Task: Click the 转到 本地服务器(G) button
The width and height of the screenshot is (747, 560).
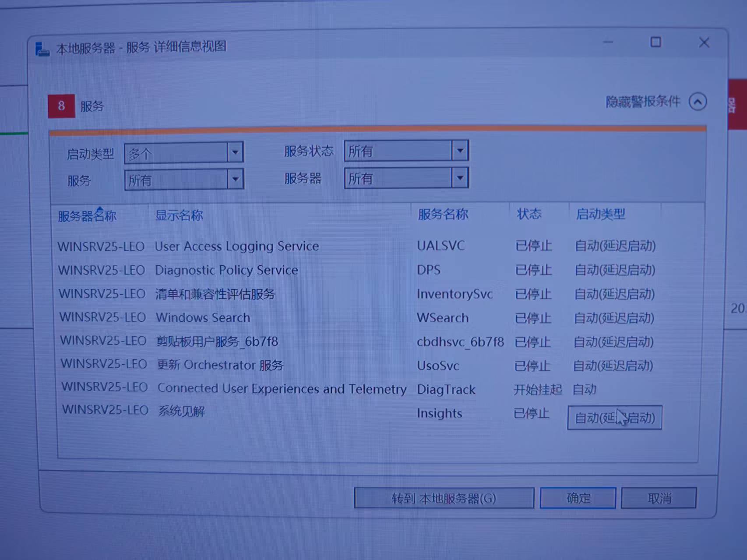Action: 444,498
